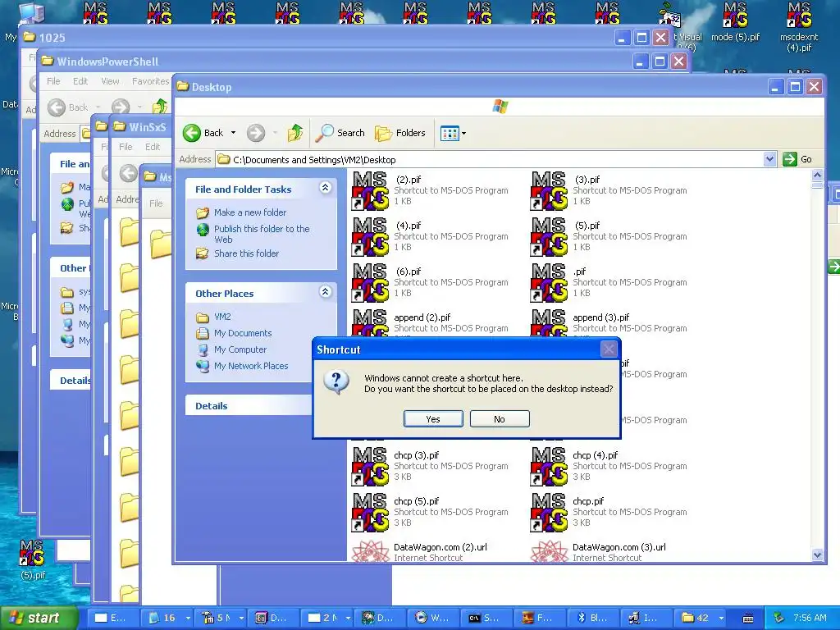Screen dimensions: 840x630
Task: Click the media player W... taskbar button
Action: [x=431, y=619]
